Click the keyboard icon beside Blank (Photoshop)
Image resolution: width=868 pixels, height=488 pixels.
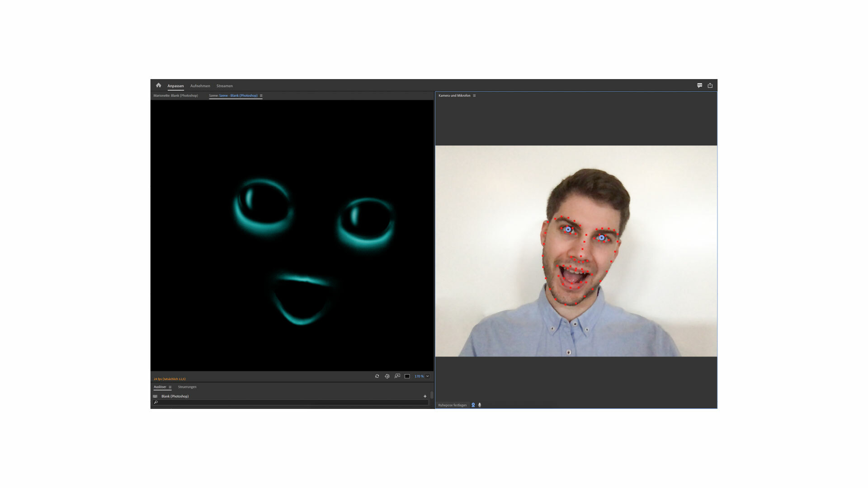point(155,396)
